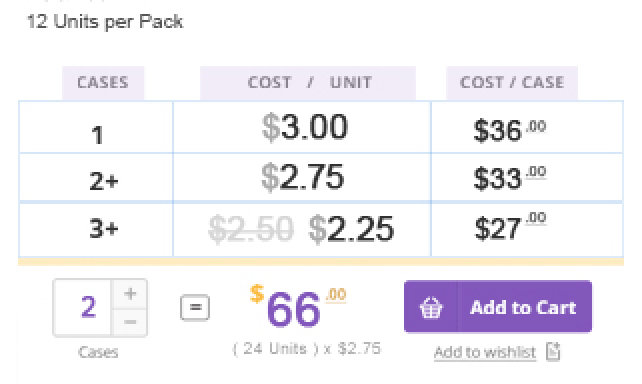The image size is (642, 384).
Task: Click the CASES column header
Action: [x=103, y=83]
